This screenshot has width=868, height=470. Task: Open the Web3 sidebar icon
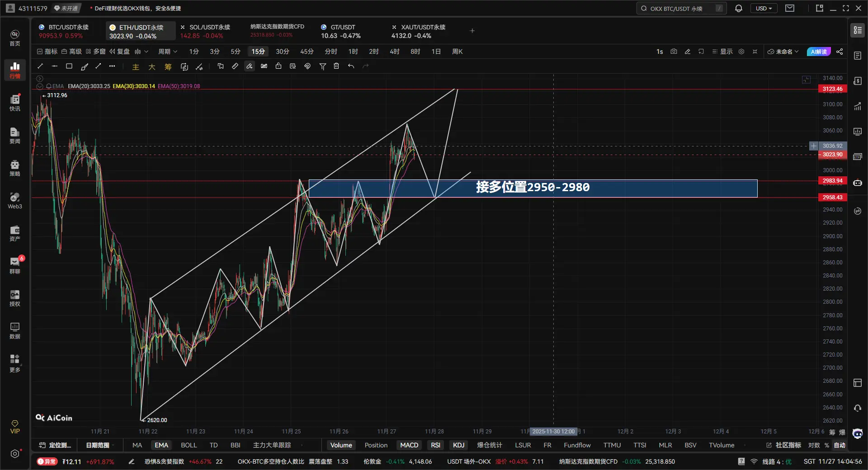pos(15,200)
